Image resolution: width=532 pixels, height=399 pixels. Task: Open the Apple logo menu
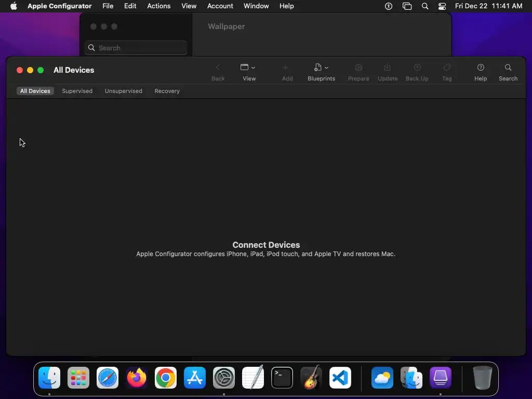(x=14, y=6)
